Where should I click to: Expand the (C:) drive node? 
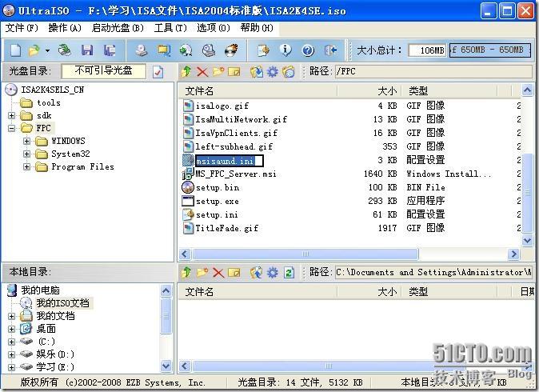tap(12, 342)
